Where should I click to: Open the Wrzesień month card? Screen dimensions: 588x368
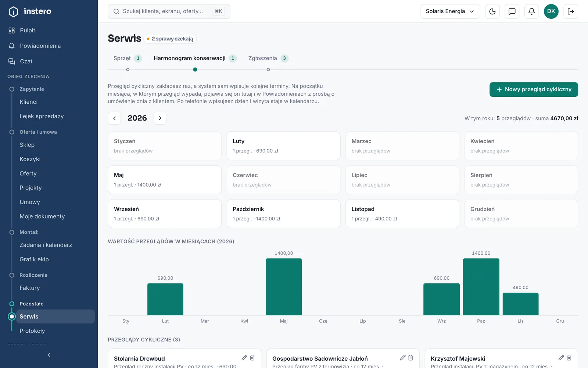(x=165, y=213)
